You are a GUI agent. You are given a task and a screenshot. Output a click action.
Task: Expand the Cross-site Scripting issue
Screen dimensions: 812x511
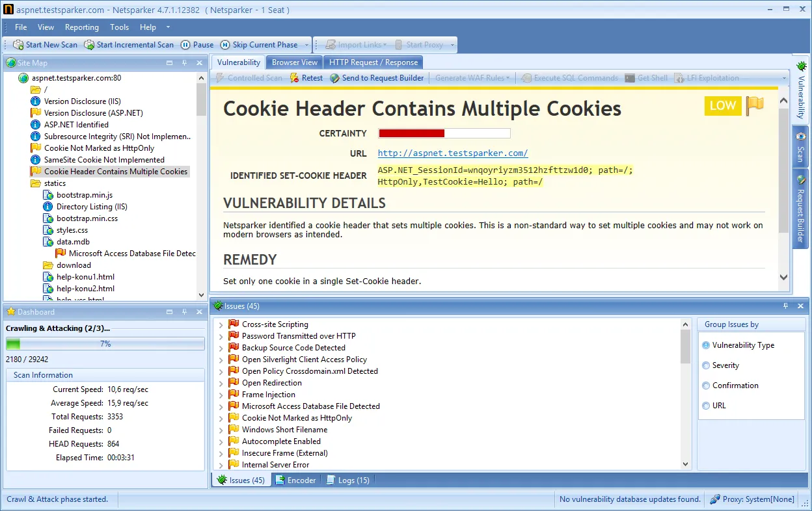click(221, 324)
